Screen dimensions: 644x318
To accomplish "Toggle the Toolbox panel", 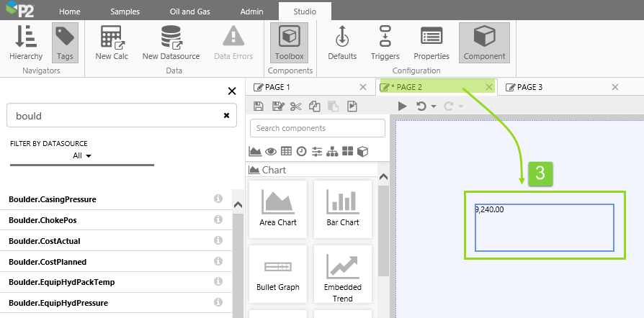I will tap(289, 42).
